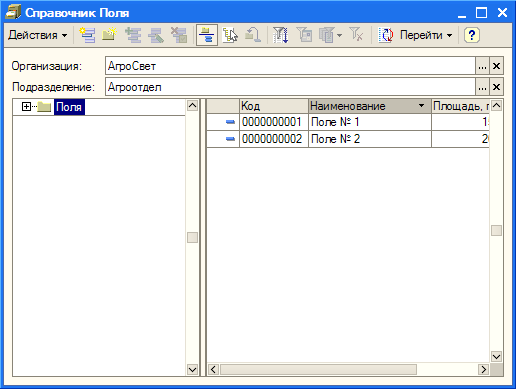
Task: Click the move element to group icon
Action: pos(230,35)
